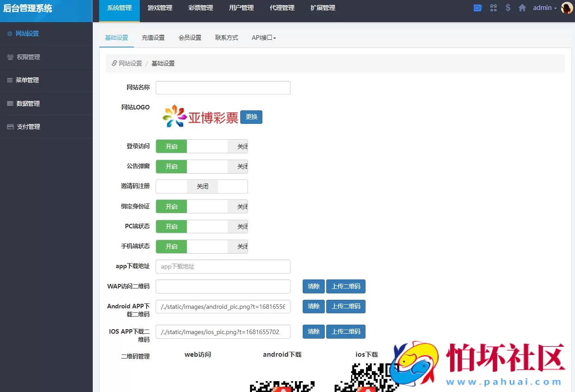The image size is (575, 392).
Task: Click 上传二维码 for WAP访问二维码
Action: point(346,286)
